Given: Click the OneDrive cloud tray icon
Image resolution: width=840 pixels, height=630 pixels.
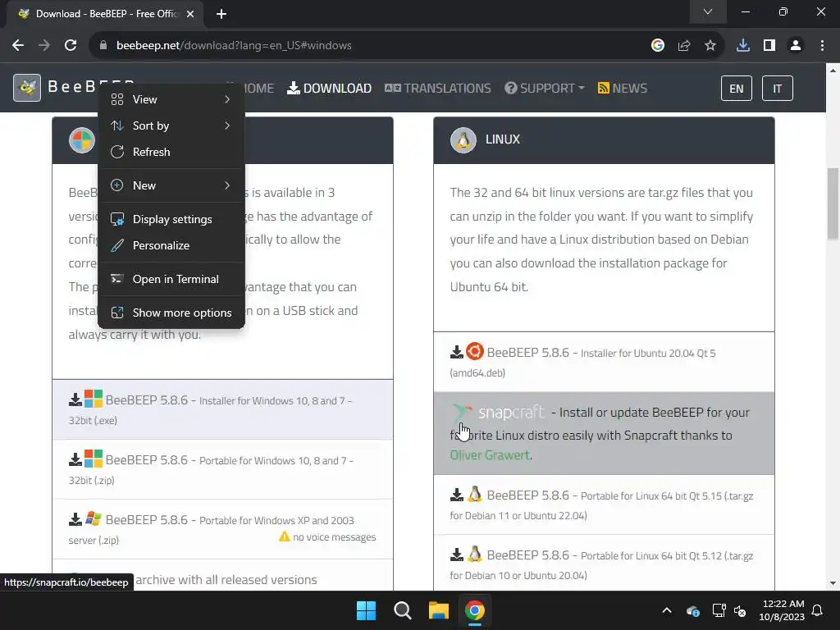Looking at the screenshot, I should (692, 610).
